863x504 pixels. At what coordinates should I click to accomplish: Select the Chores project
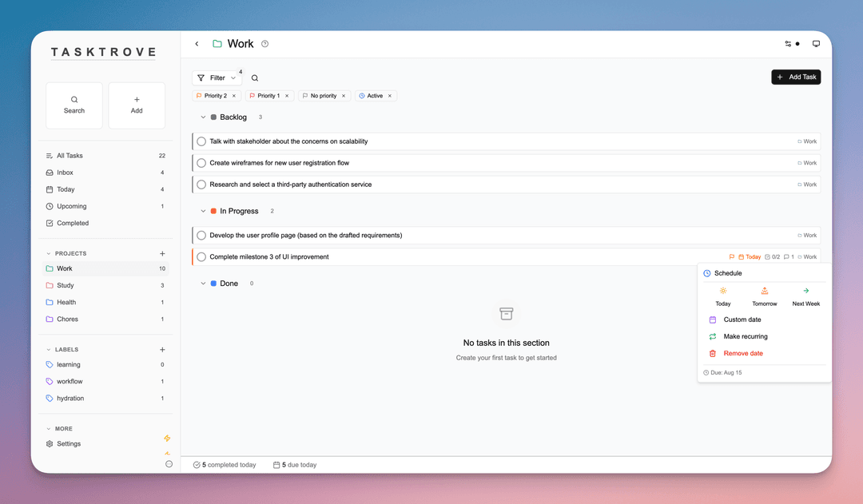tap(105, 319)
